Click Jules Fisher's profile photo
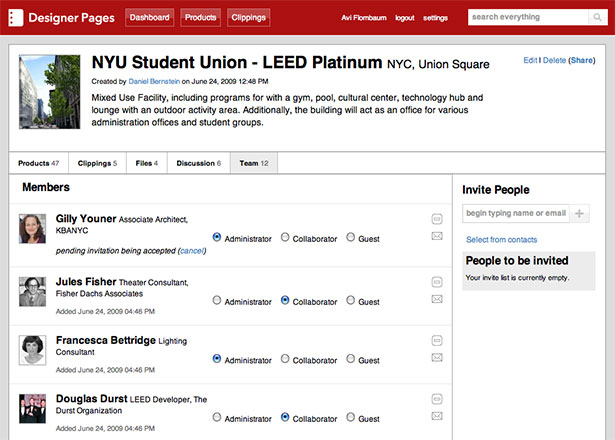Image resolution: width=615 pixels, height=440 pixels. pyautogui.click(x=33, y=292)
